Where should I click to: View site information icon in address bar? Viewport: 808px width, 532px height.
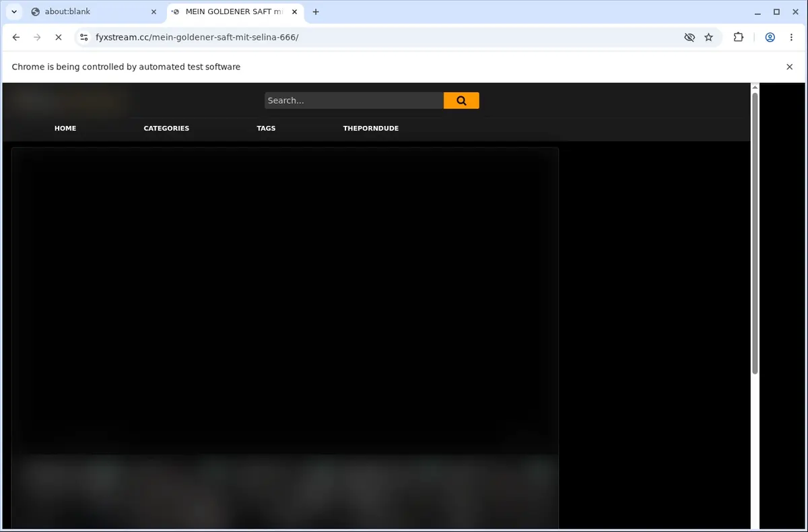coord(83,38)
